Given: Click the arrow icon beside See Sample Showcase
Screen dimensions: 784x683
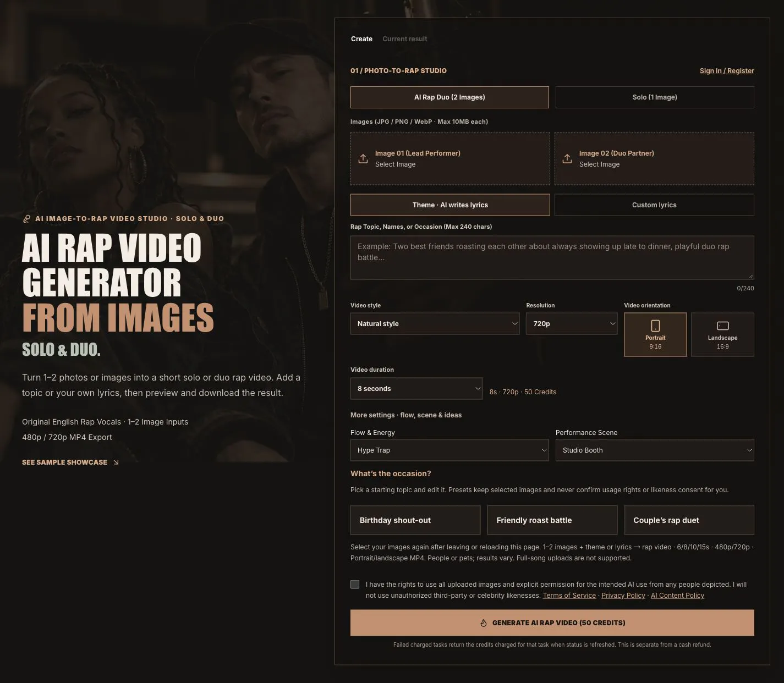Looking at the screenshot, I should [x=116, y=462].
